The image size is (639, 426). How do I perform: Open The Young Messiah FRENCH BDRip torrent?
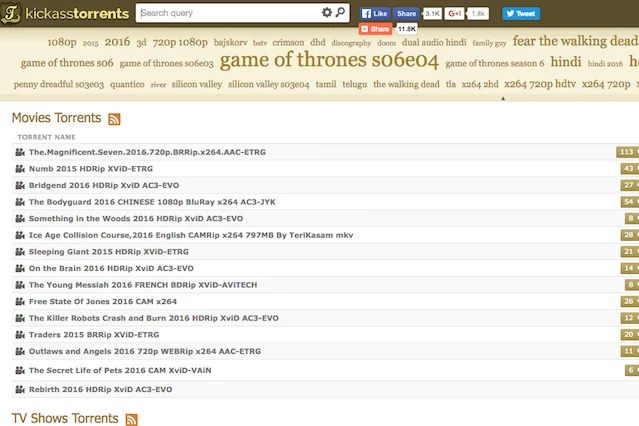pos(143,285)
